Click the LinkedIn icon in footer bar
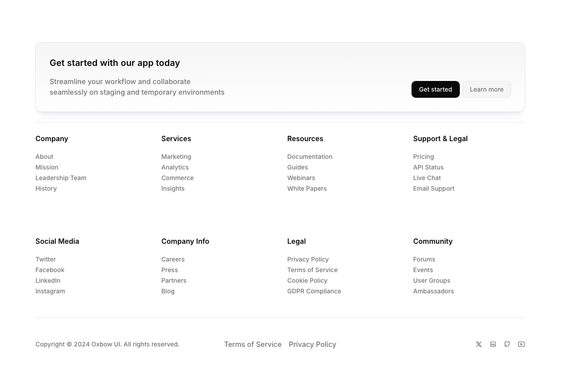567x392 pixels. (493, 344)
